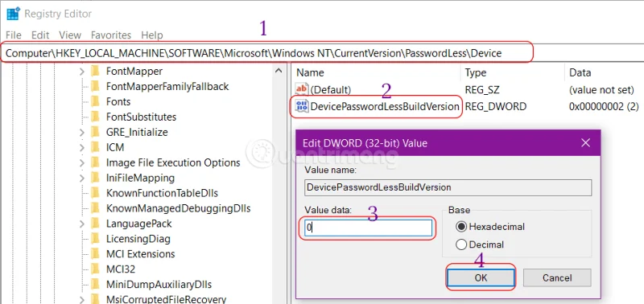Screen dimensions: 644x304
Task: Click the FontSubstitutes folder icon
Action: [95, 117]
